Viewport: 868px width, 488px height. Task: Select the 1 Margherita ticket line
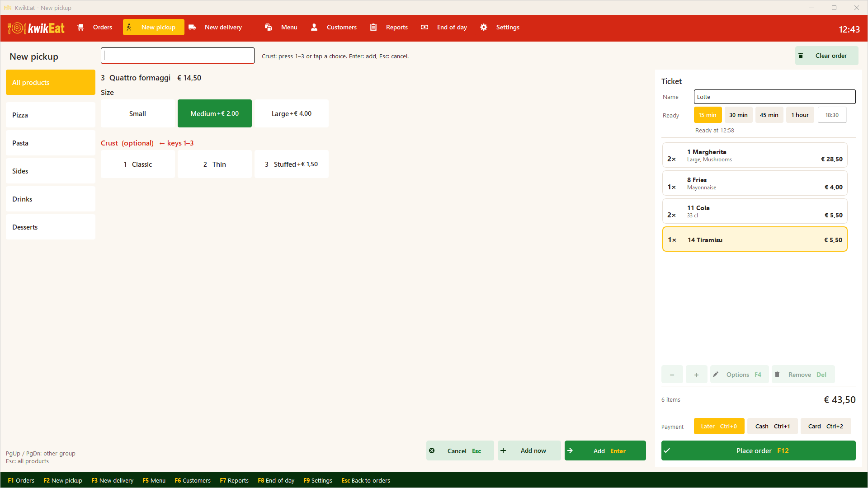tap(755, 155)
